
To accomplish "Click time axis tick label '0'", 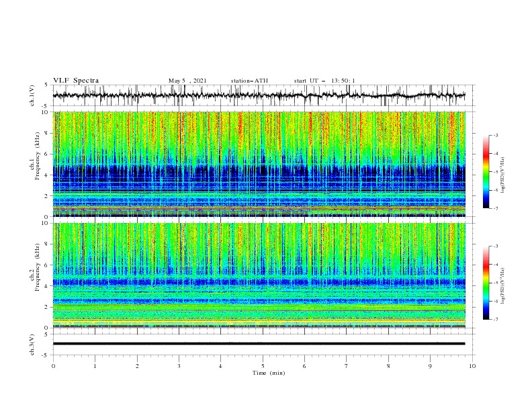I will click(x=53, y=366).
